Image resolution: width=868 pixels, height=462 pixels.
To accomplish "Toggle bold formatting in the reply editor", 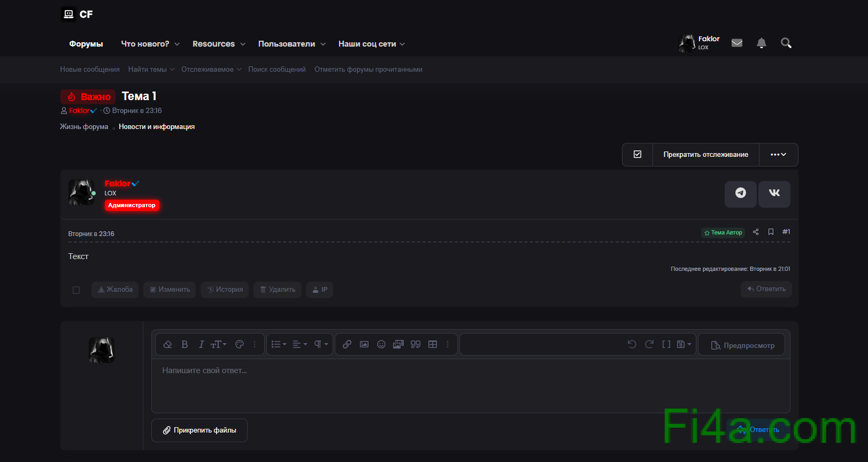I will (x=185, y=344).
